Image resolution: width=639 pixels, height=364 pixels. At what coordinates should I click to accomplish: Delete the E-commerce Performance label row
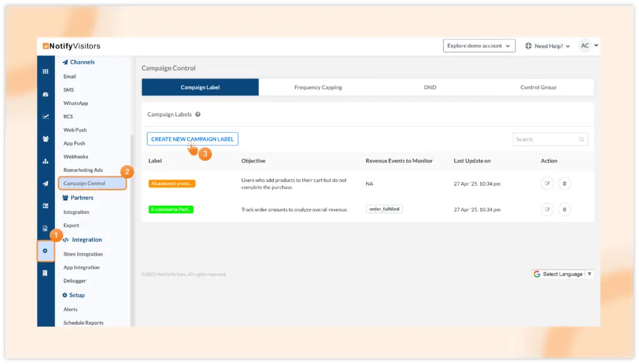pyautogui.click(x=564, y=209)
